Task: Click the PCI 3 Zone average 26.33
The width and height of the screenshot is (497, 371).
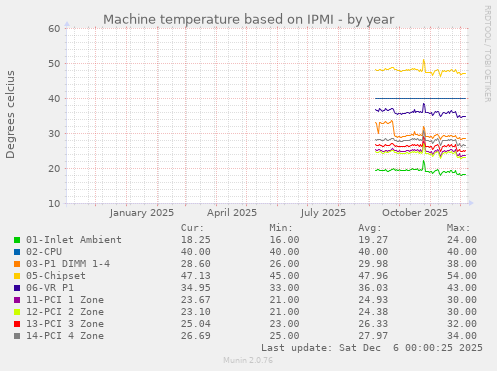Action: tap(373, 324)
